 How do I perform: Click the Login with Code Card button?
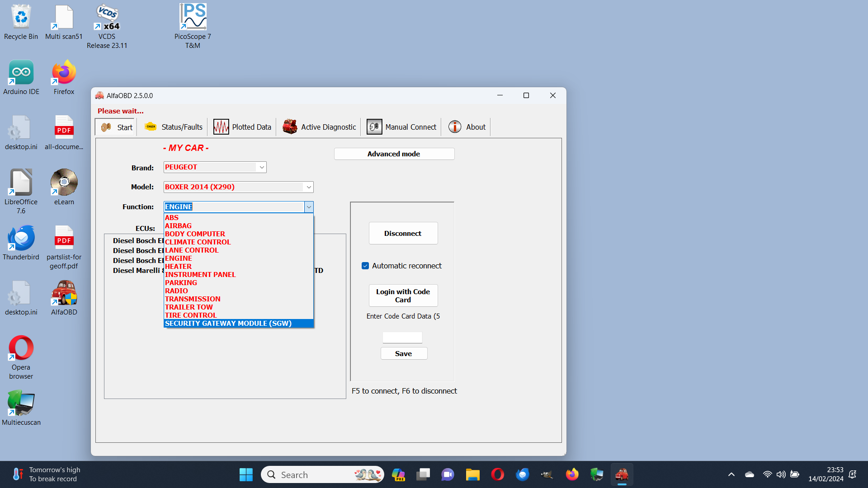402,296
